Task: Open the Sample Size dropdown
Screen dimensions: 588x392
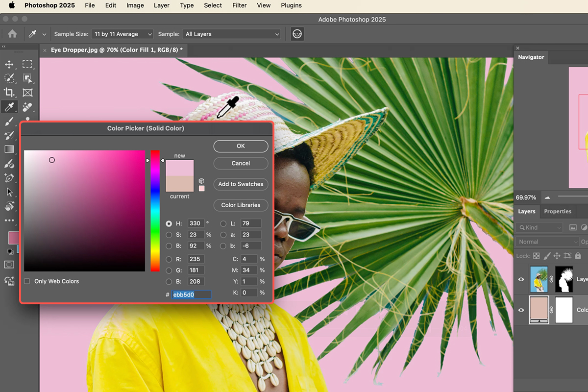Action: pos(123,34)
